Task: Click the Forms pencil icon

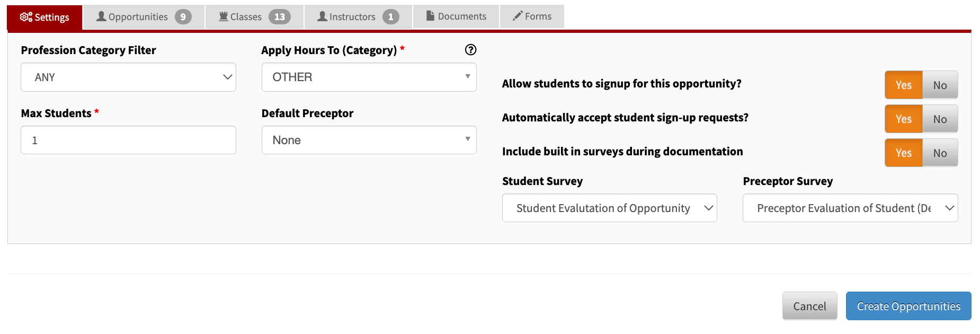Action: [518, 16]
